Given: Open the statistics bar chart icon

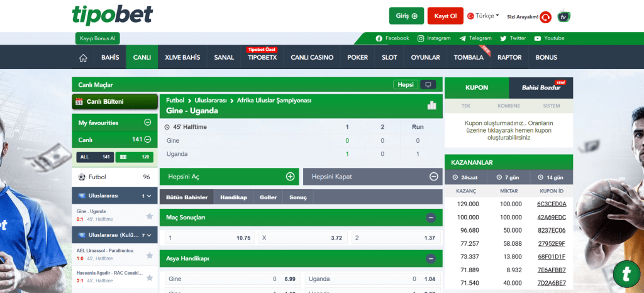Looking at the screenshot, I should click(x=431, y=105).
